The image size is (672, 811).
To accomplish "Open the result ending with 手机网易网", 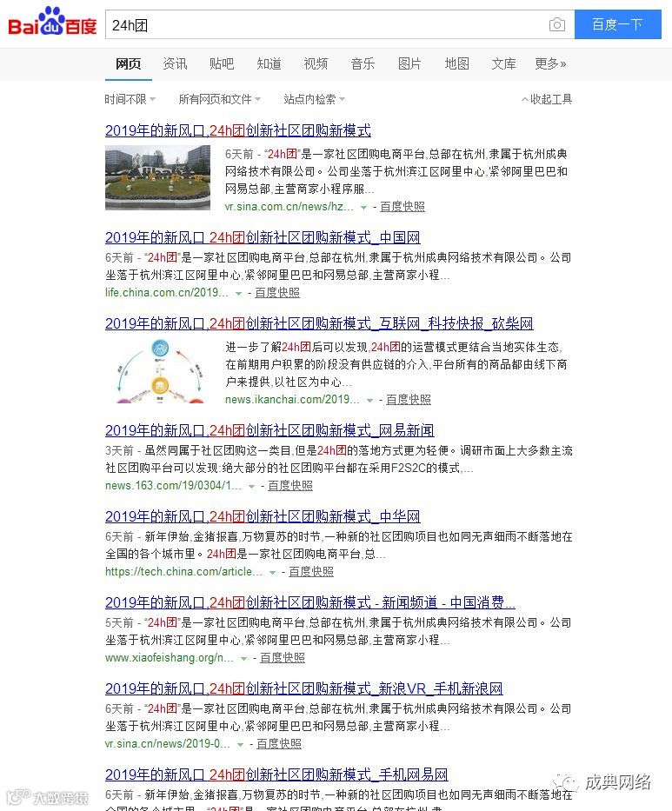I will click(x=276, y=774).
